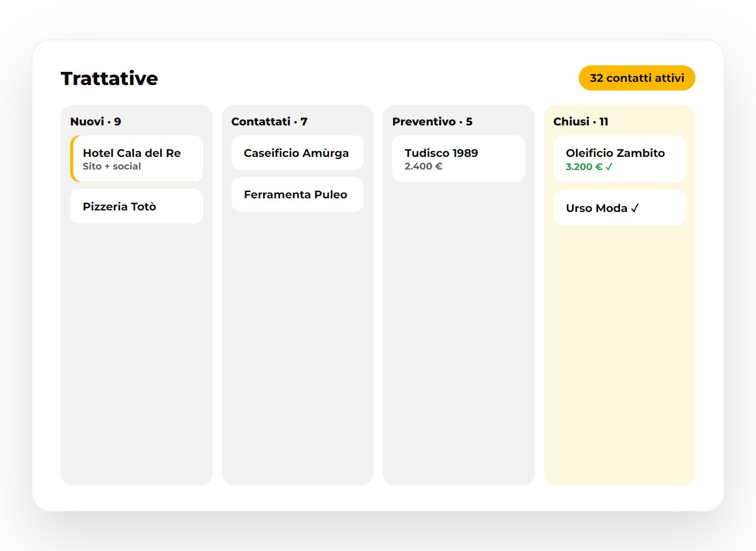Open the Pizzeria Totò card
The image size is (756, 551).
pos(136,206)
